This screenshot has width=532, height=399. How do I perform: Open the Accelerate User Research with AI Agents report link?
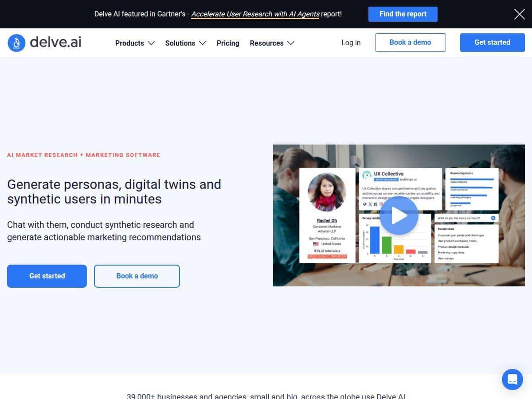pyautogui.click(x=255, y=14)
